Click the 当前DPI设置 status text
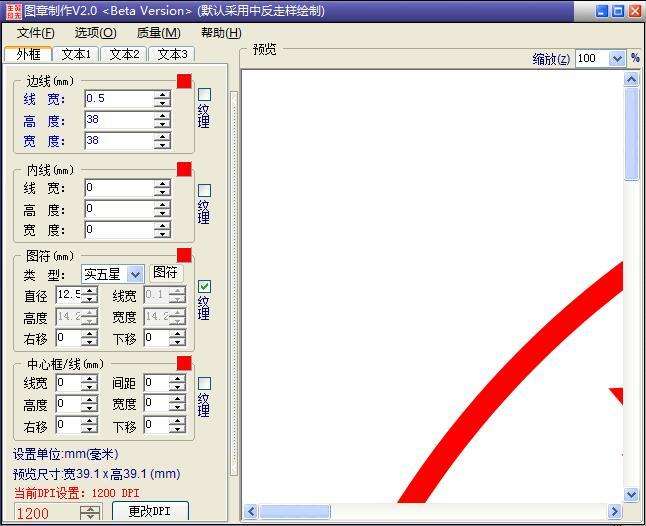Image resolution: width=646 pixels, height=526 pixels. (77, 493)
